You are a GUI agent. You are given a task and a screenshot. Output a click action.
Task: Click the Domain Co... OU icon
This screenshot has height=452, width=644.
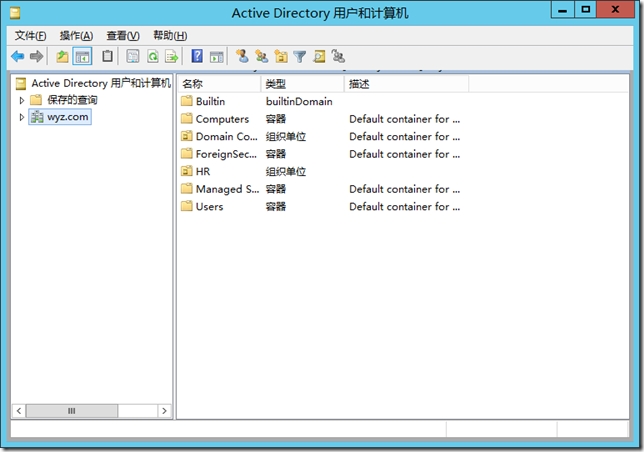[187, 136]
